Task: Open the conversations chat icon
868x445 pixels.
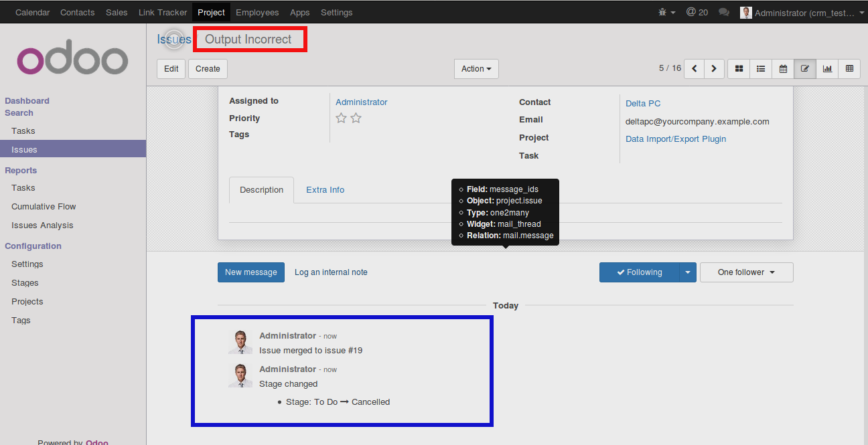Action: tap(723, 12)
